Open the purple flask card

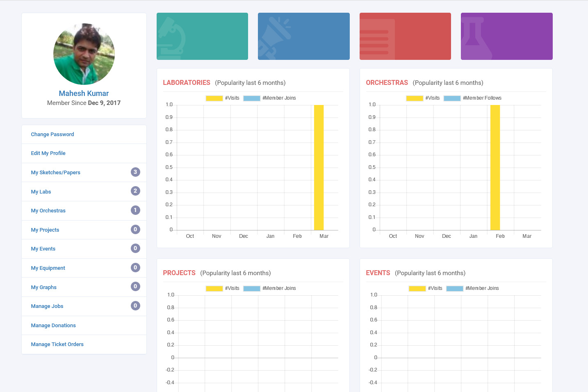click(x=506, y=36)
